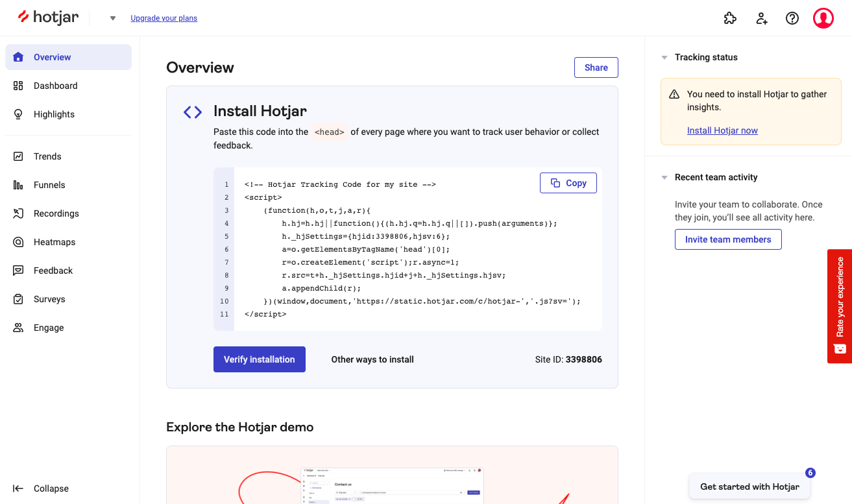Click the Surveys clipboard icon
The width and height of the screenshot is (852, 504).
(x=19, y=299)
